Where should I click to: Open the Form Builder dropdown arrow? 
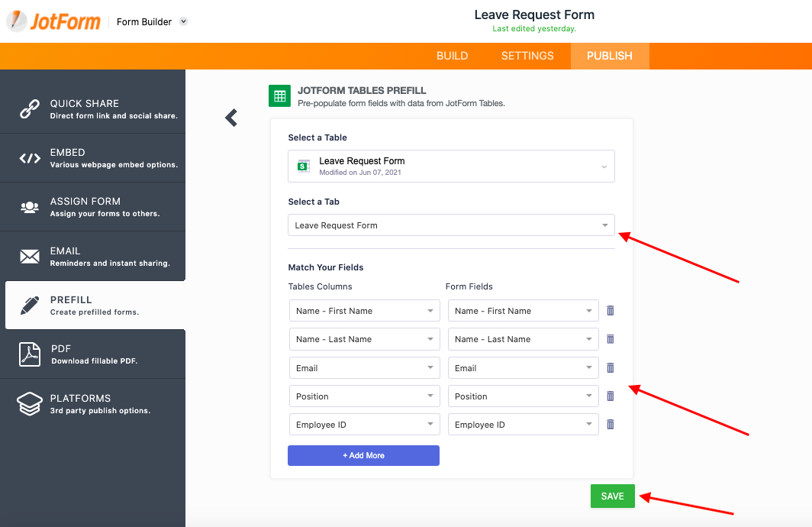[183, 21]
